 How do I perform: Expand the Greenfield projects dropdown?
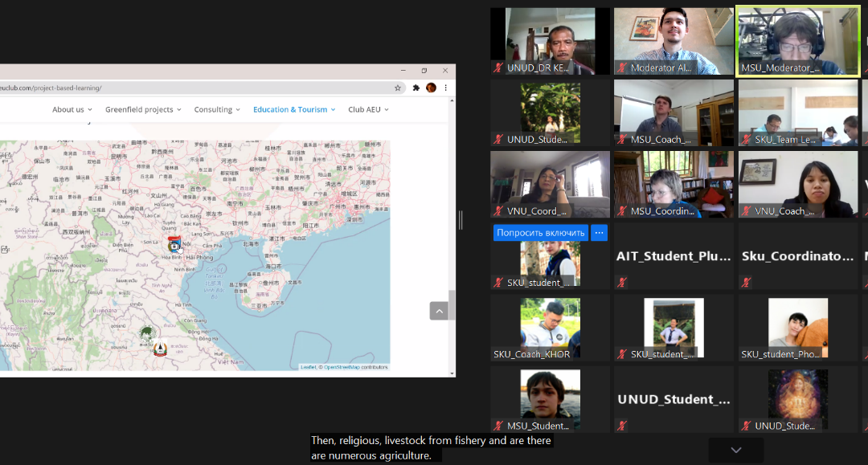coord(143,109)
